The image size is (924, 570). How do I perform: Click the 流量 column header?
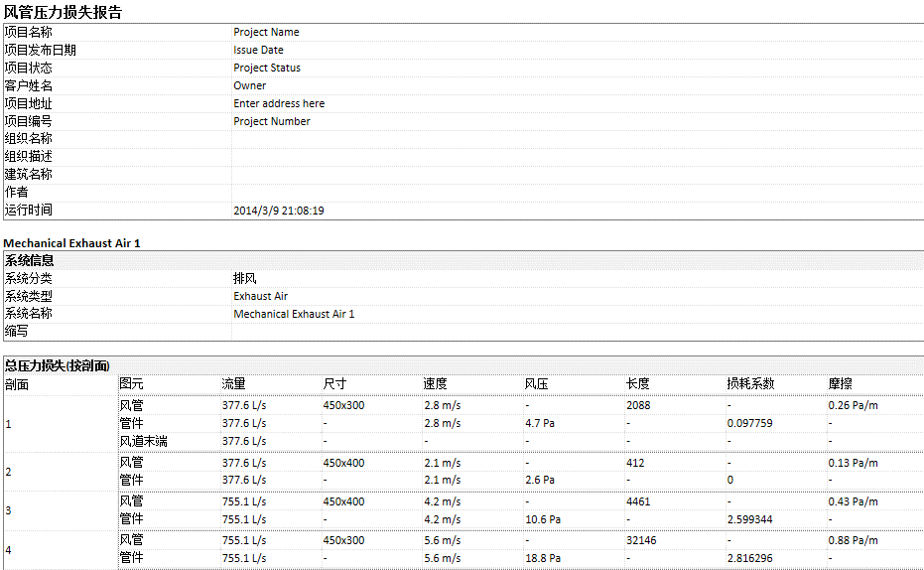[x=233, y=383]
